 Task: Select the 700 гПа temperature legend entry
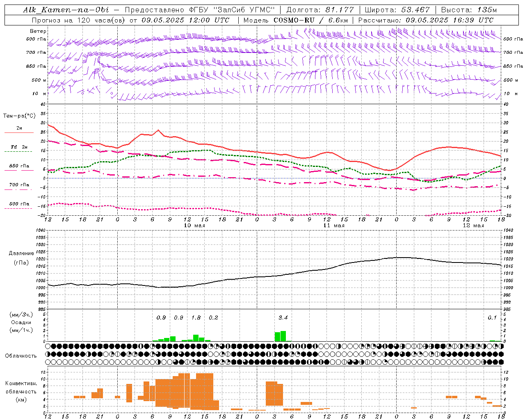click(x=19, y=185)
